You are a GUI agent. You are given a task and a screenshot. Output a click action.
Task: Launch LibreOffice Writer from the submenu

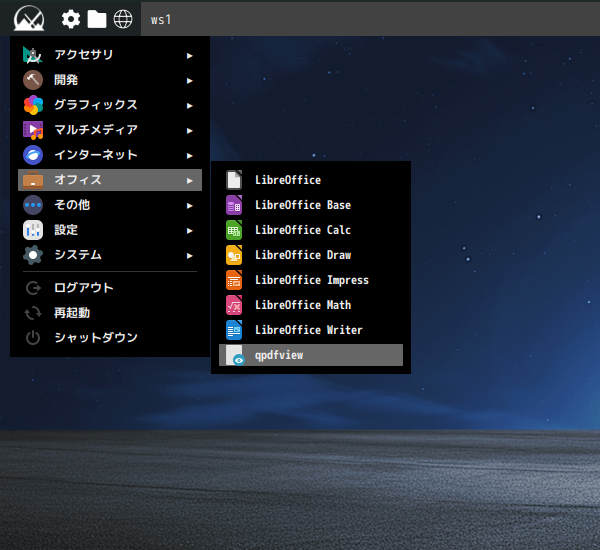[x=308, y=330]
